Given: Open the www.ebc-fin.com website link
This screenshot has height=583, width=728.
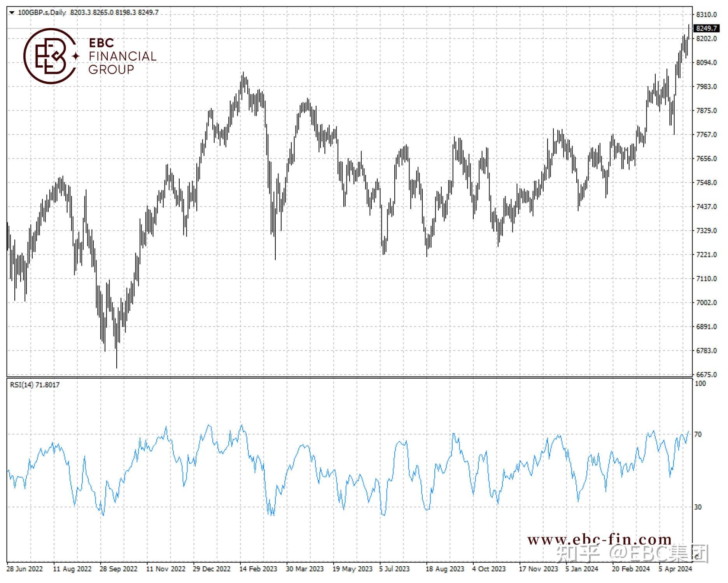Looking at the screenshot, I should tap(600, 539).
